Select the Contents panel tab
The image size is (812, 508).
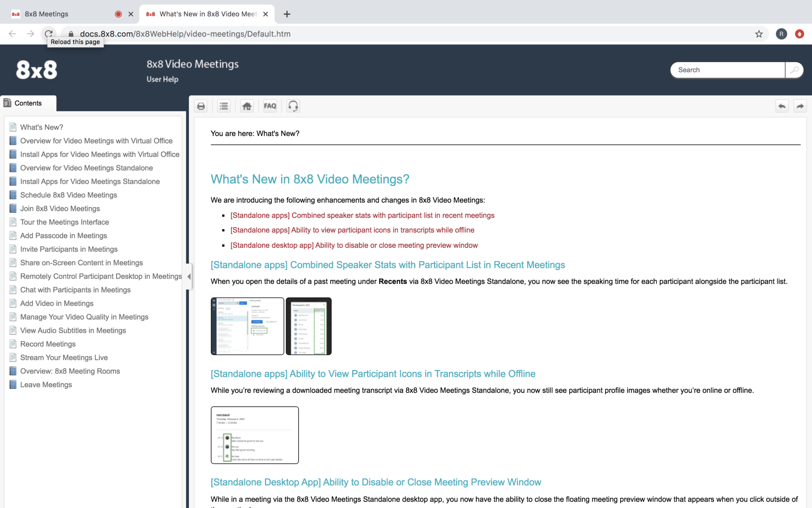click(28, 103)
